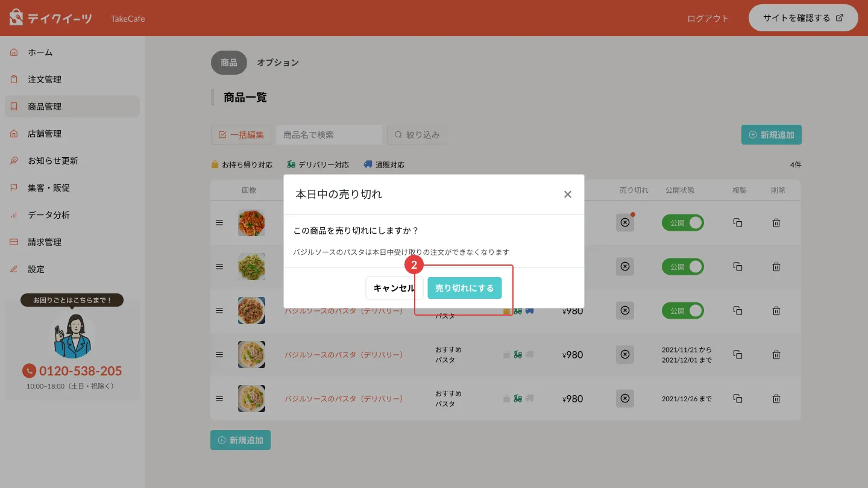The height and width of the screenshot is (488, 868).
Task: Click the duplicate icon for the first product
Action: coord(737,223)
